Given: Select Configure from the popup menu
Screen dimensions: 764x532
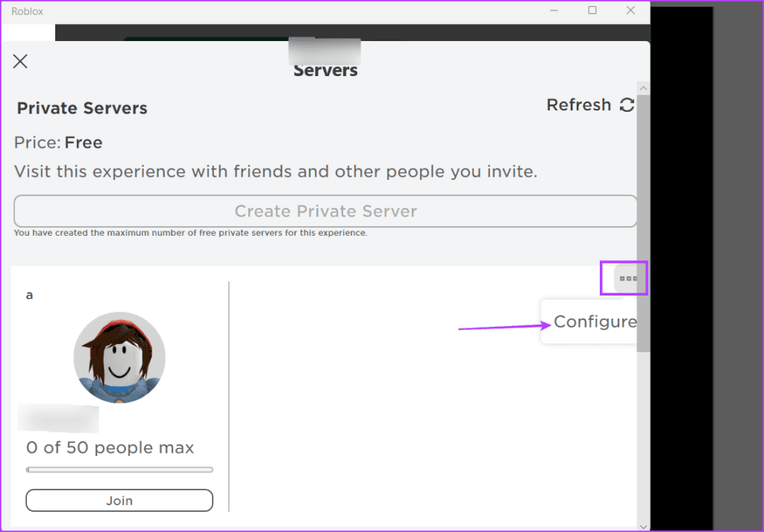Looking at the screenshot, I should pos(595,322).
